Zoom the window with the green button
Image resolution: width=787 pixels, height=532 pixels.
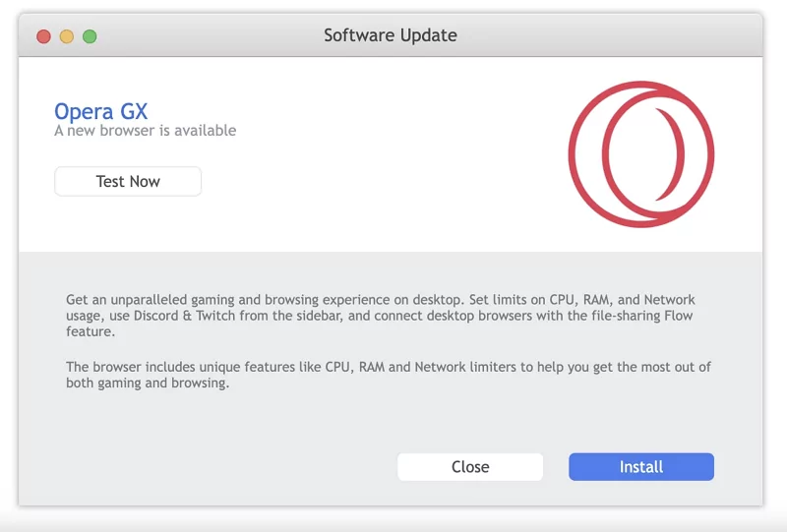click(x=90, y=36)
